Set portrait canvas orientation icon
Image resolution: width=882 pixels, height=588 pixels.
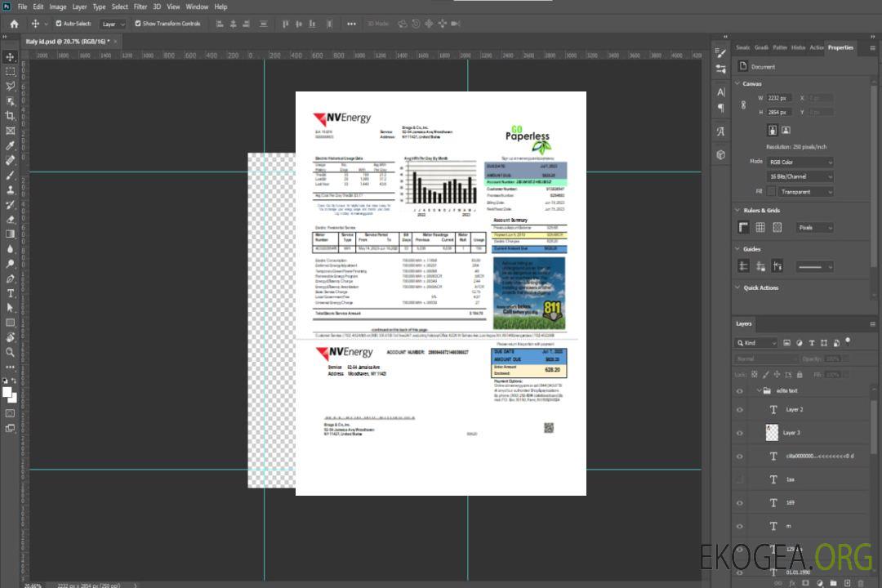(773, 131)
